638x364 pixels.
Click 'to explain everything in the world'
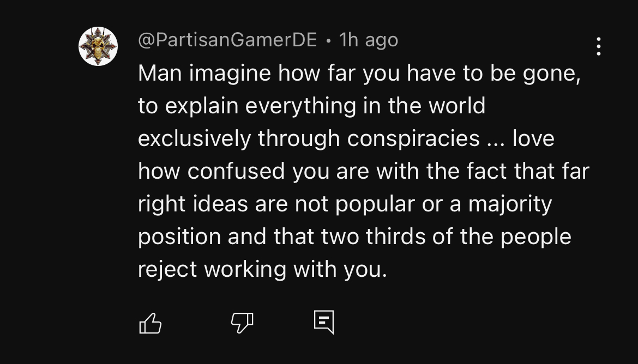click(x=312, y=106)
